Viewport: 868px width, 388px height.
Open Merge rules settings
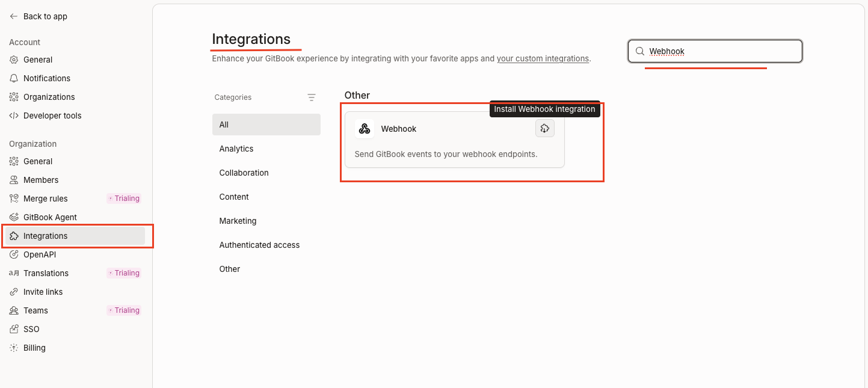75,199
